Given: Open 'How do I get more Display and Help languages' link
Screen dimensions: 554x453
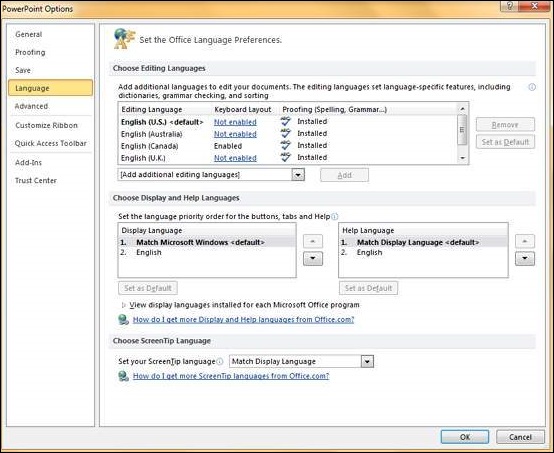Looking at the screenshot, I should (243, 319).
